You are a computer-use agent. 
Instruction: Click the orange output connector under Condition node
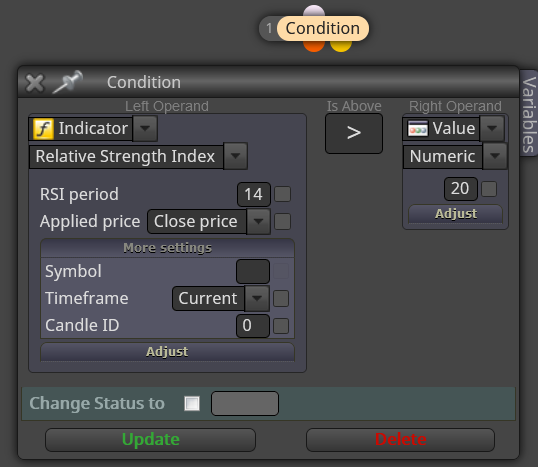314,46
